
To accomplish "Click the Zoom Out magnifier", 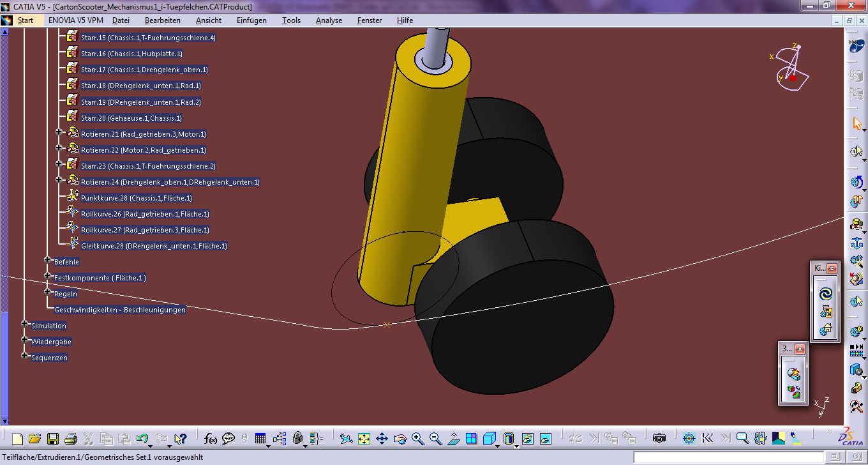I will pos(436,439).
